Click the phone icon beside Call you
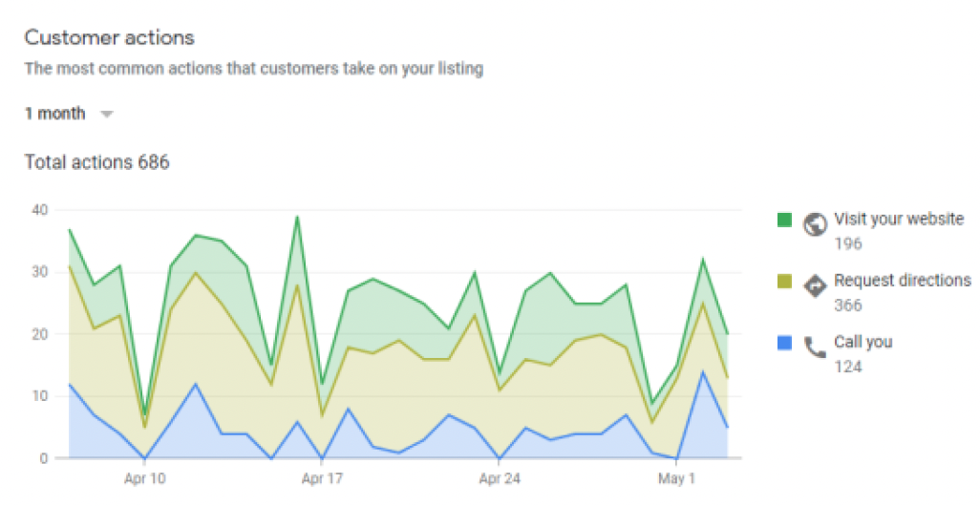Image resolution: width=980 pixels, height=506 pixels. coord(815,347)
